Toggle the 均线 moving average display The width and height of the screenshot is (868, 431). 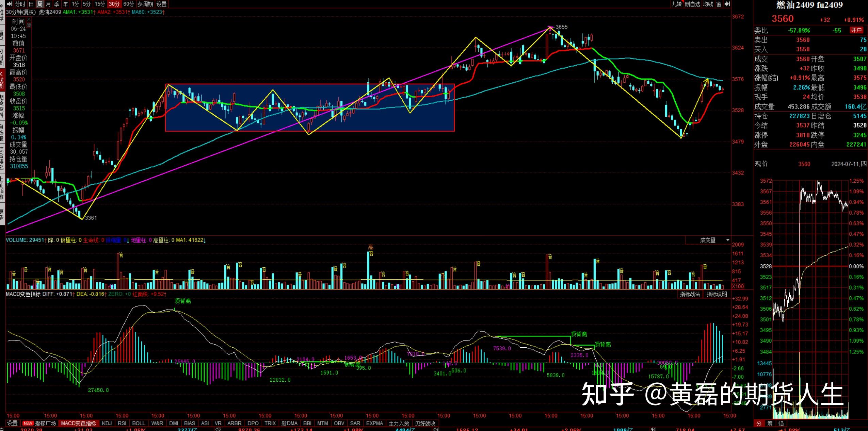point(708,4)
